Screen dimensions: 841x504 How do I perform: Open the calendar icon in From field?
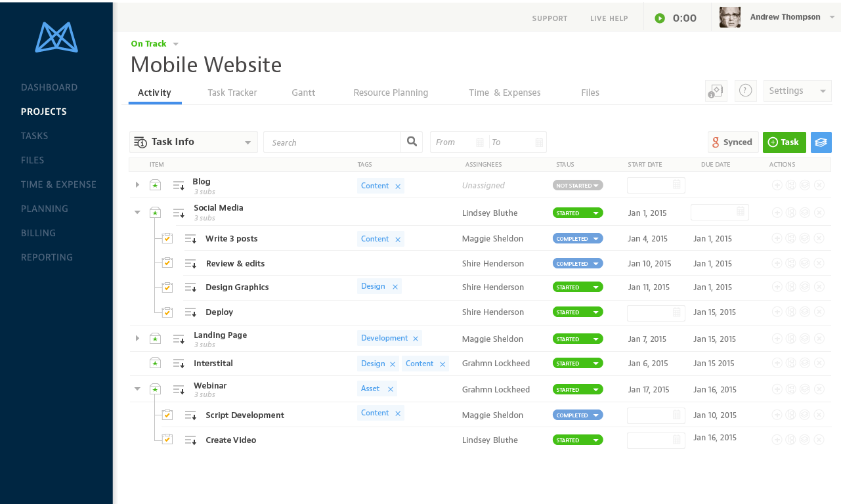(x=480, y=142)
